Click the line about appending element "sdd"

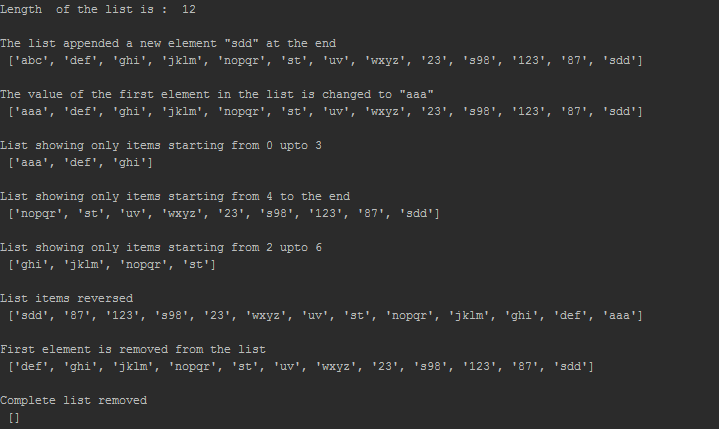point(168,43)
